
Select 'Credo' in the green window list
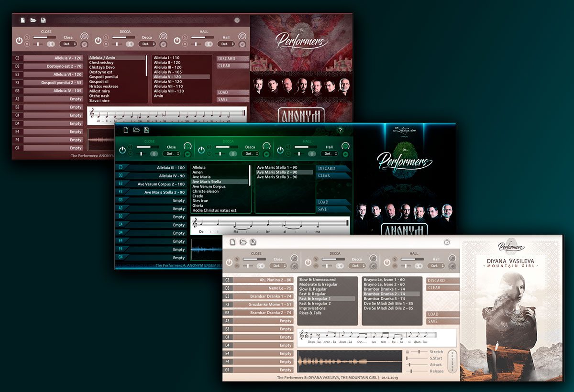tap(198, 196)
